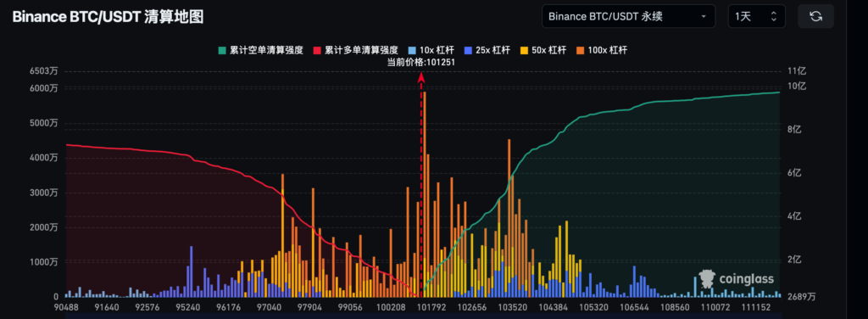The height and width of the screenshot is (319, 868).
Task: Open the Binance BTC/USDT 永续 pair dropdown
Action: click(x=628, y=16)
